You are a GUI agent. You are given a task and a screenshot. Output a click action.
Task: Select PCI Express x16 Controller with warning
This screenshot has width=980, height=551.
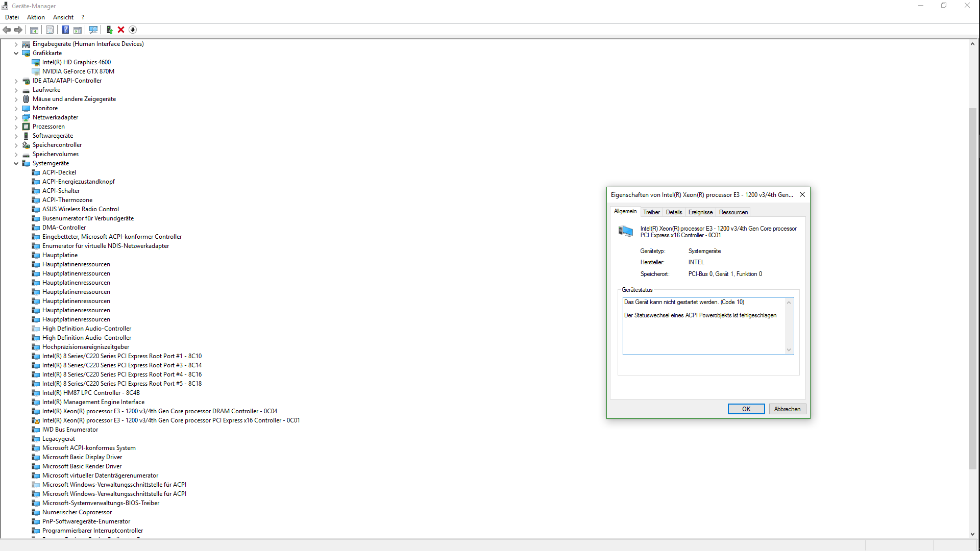coord(170,420)
